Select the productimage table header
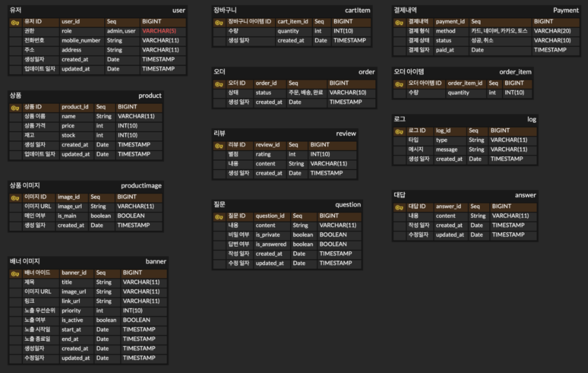Screen dimensions: 588x373 click(x=86, y=186)
